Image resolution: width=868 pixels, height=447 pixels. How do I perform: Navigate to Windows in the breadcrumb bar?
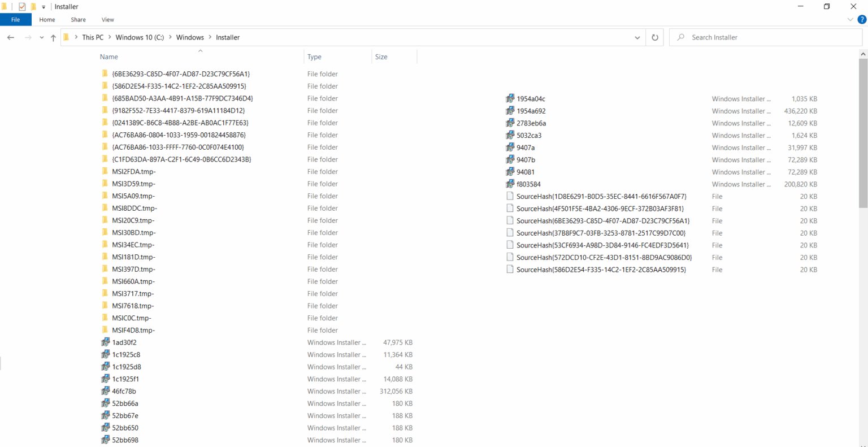190,37
